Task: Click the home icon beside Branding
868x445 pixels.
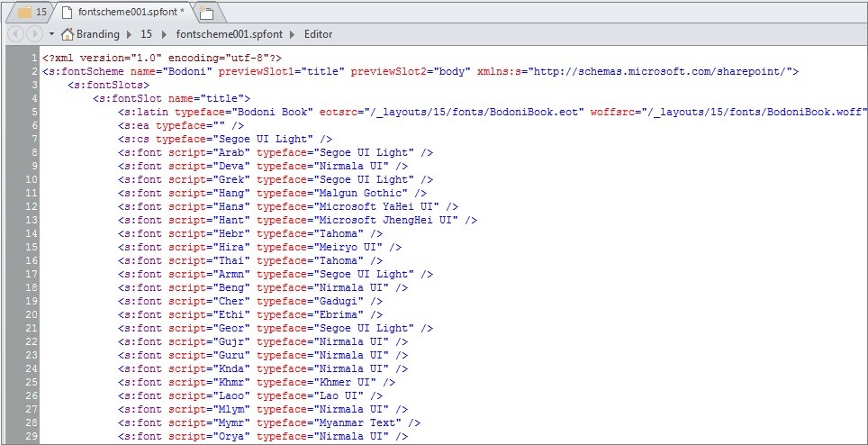Action: coord(68,34)
